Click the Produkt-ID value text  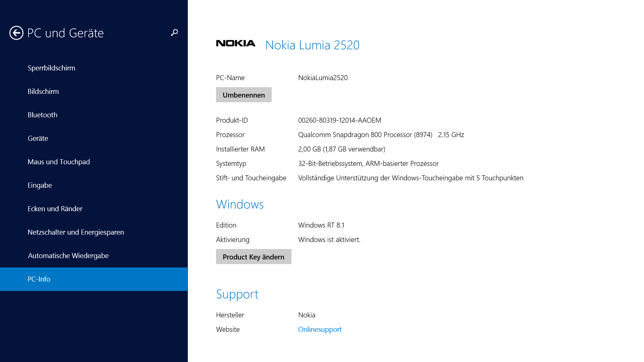coord(339,120)
